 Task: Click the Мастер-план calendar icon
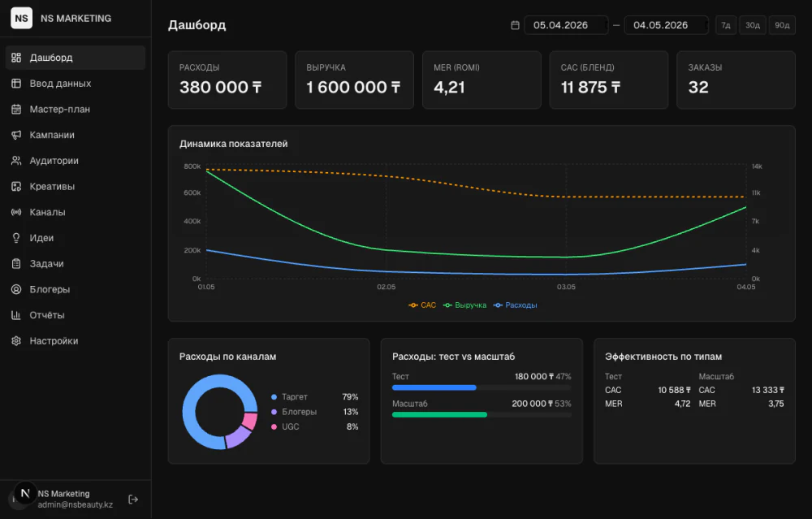tap(16, 110)
